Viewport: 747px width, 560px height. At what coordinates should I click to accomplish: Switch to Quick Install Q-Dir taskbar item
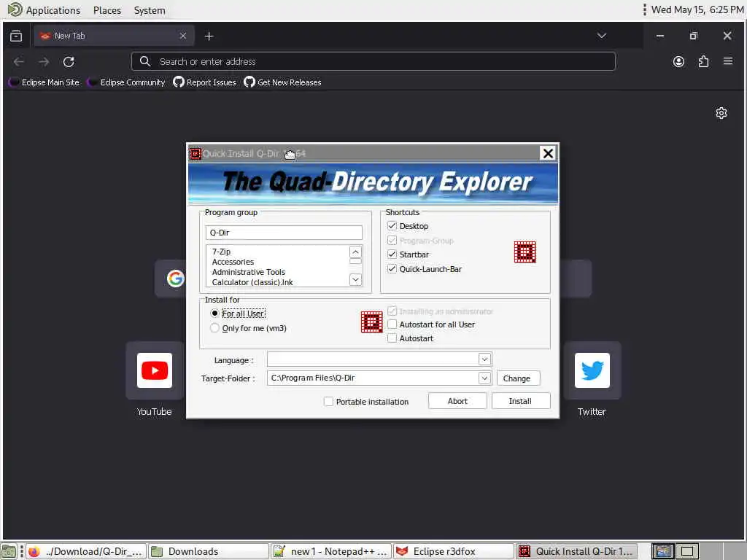click(576, 551)
